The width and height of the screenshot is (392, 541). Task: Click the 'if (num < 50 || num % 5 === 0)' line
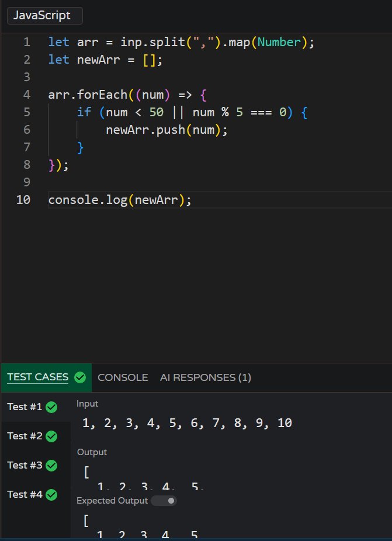pos(192,112)
